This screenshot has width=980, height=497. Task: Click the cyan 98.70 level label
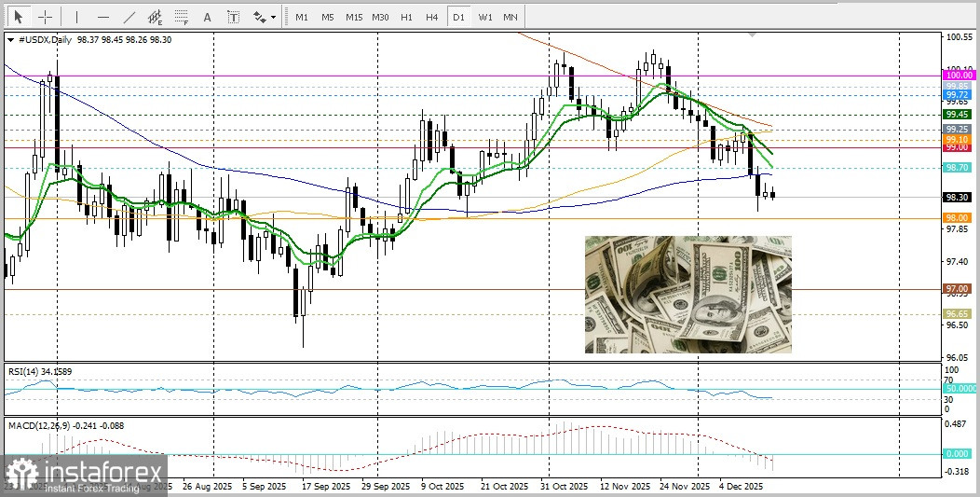pos(957,168)
